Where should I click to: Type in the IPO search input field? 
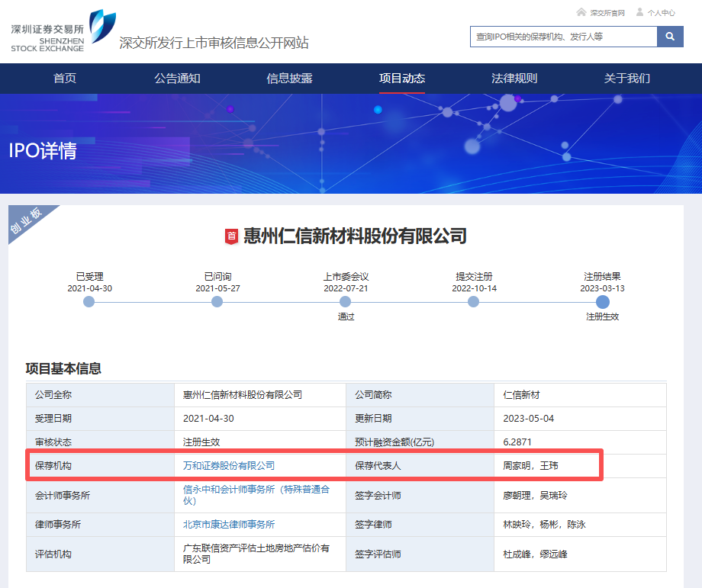pos(563,37)
